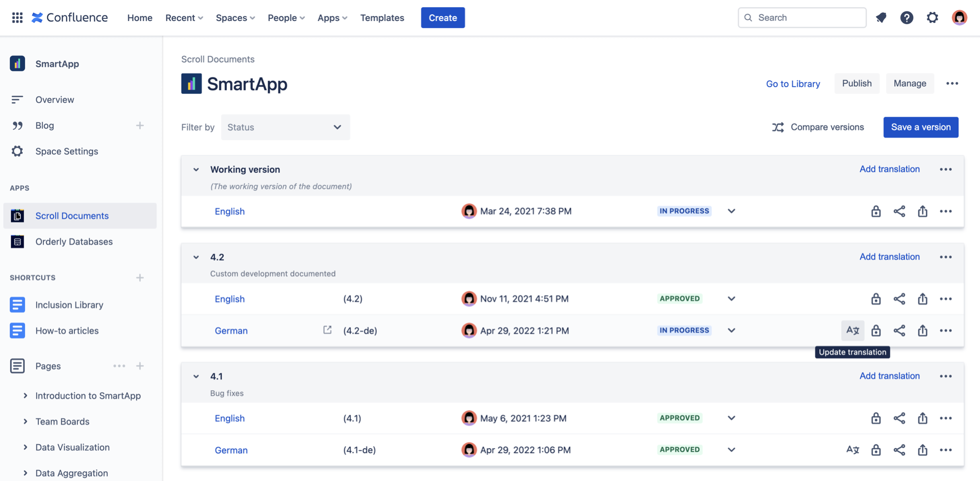Open the Filter by Status dropdown
Viewport: 980px width, 481px height.
coord(285,127)
